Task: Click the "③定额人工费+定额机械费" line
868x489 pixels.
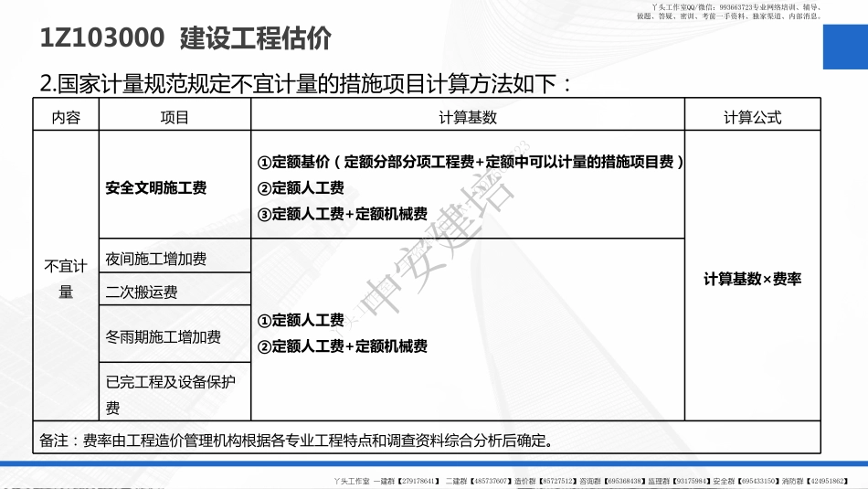Action: coord(342,214)
